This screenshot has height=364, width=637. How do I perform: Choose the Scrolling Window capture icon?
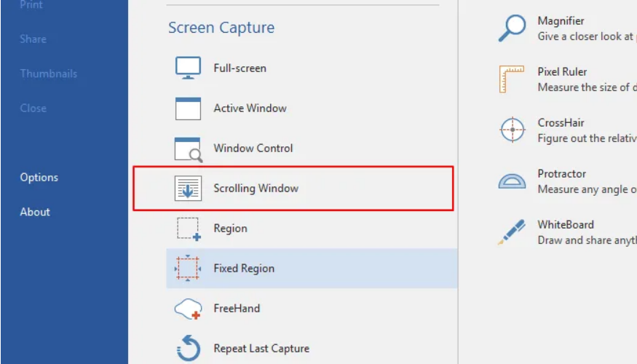tap(188, 189)
